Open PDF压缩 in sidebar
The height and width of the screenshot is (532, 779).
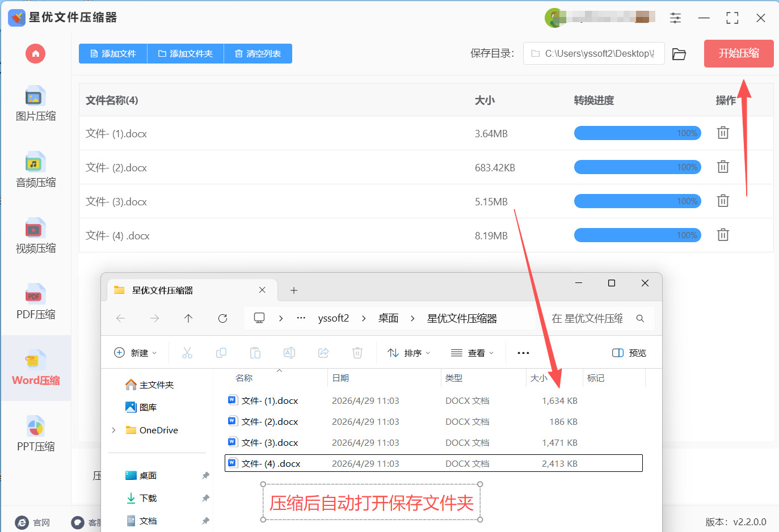(35, 302)
